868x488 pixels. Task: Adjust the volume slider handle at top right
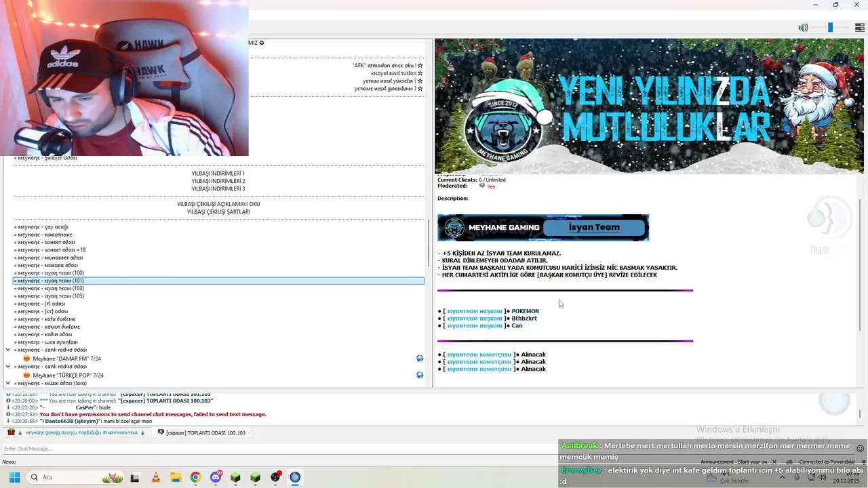(x=830, y=28)
